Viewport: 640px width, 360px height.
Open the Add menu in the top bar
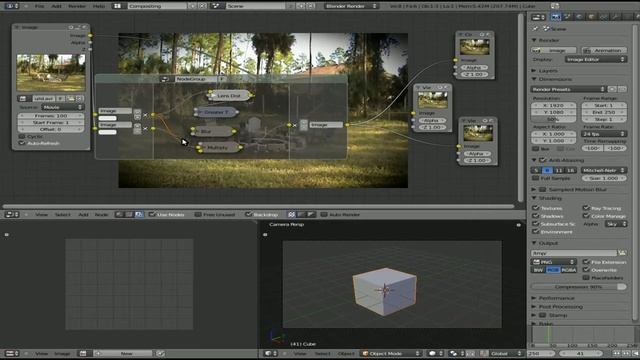(x=57, y=6)
